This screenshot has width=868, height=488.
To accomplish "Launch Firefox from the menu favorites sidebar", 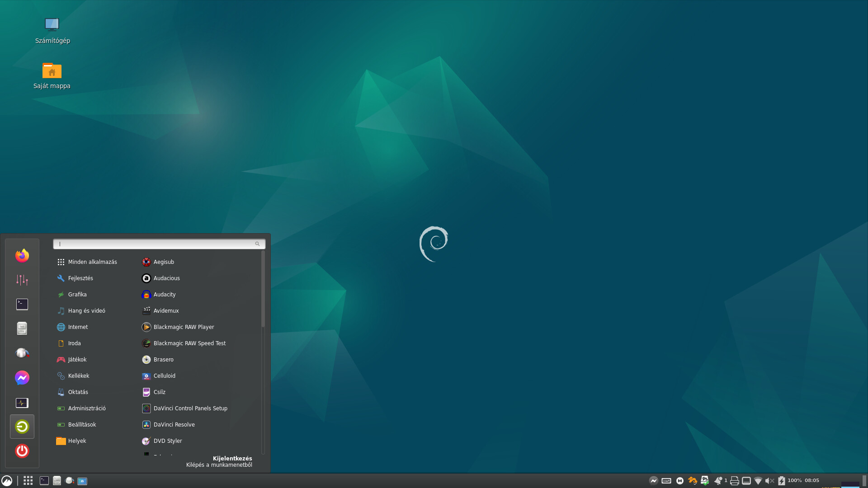I will coord(22,256).
